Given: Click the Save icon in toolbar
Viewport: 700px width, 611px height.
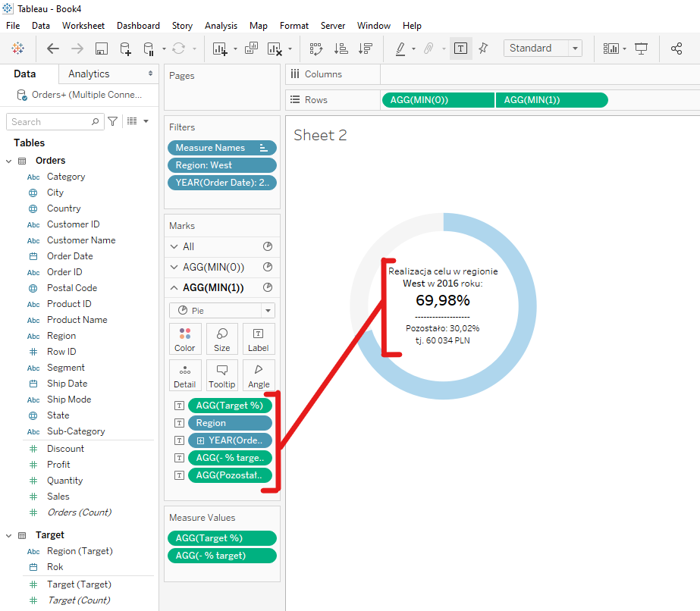Looking at the screenshot, I should [101, 49].
